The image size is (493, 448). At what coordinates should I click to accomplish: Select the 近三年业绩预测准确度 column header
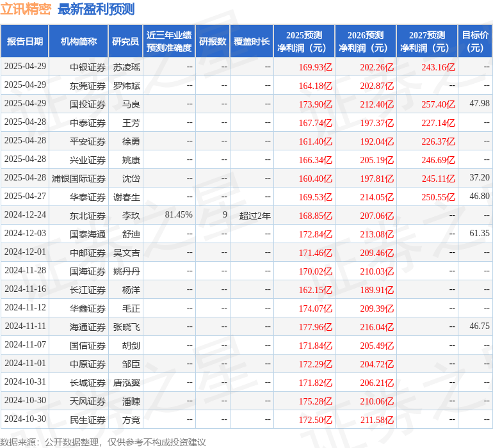169,41
